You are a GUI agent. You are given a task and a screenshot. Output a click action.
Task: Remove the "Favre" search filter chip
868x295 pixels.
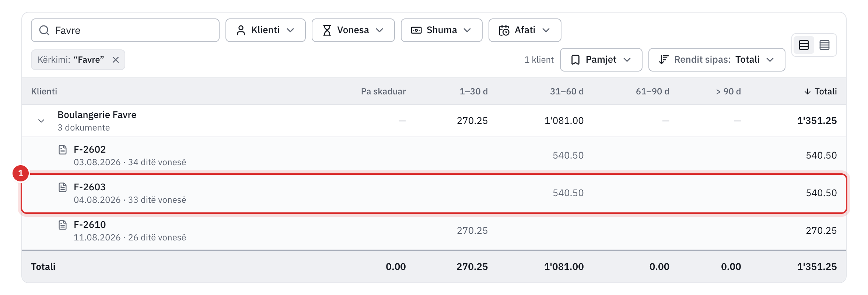(116, 60)
